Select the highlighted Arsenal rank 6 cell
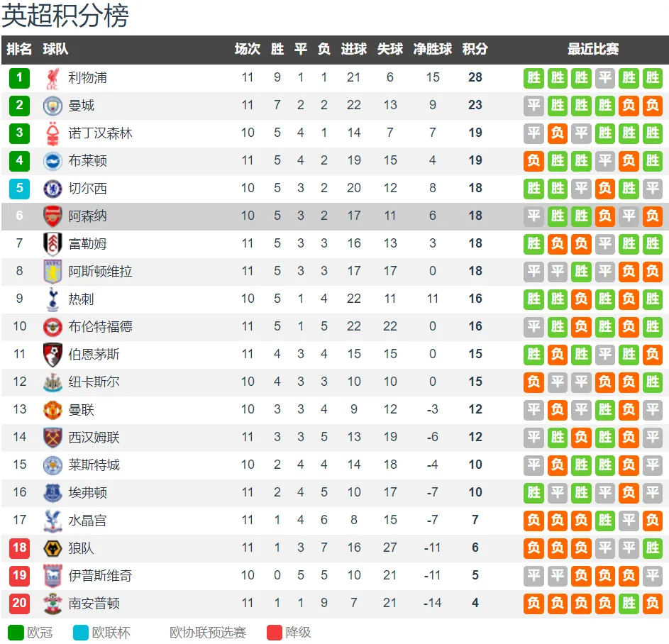The height and width of the screenshot is (644, 669). point(19,216)
